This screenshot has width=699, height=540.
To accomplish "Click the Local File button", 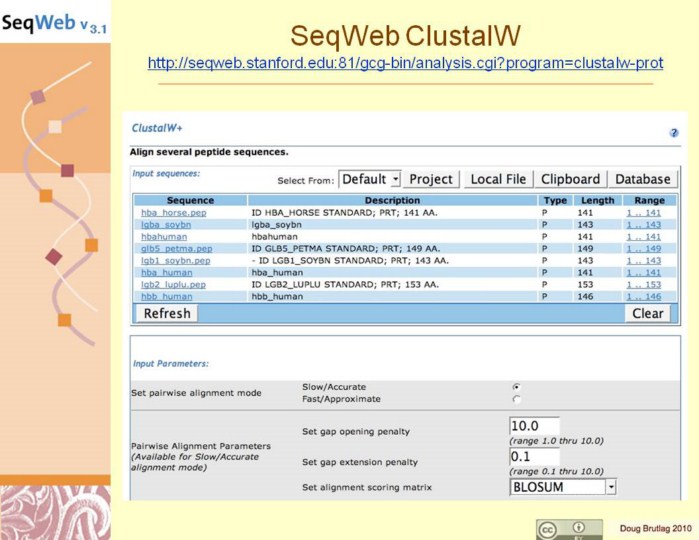I will point(497,179).
